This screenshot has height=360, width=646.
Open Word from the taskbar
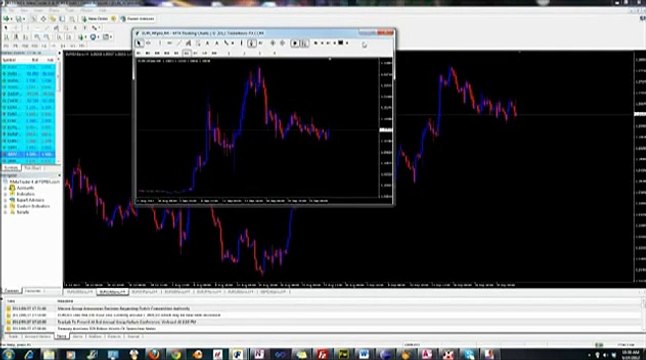(364, 354)
